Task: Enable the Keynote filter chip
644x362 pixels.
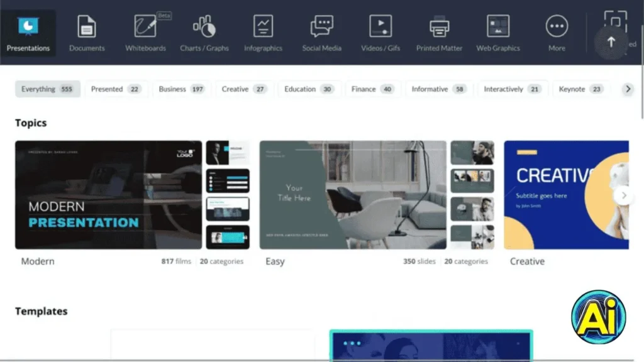Action: point(580,89)
